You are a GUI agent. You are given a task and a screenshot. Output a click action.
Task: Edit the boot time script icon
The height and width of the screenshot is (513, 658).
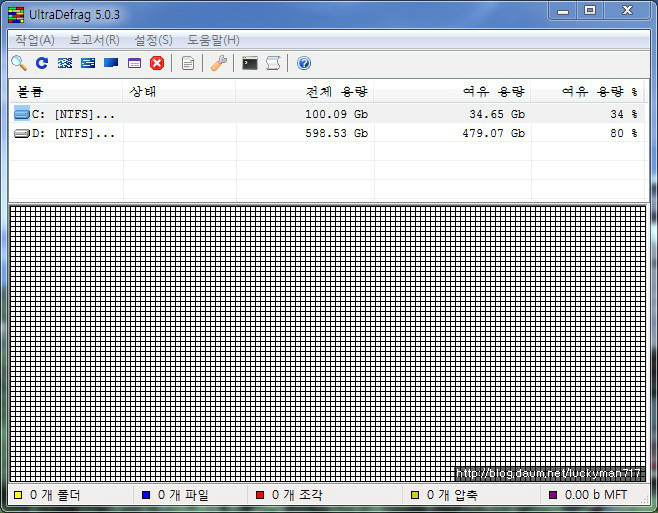pyautogui.click(x=273, y=63)
